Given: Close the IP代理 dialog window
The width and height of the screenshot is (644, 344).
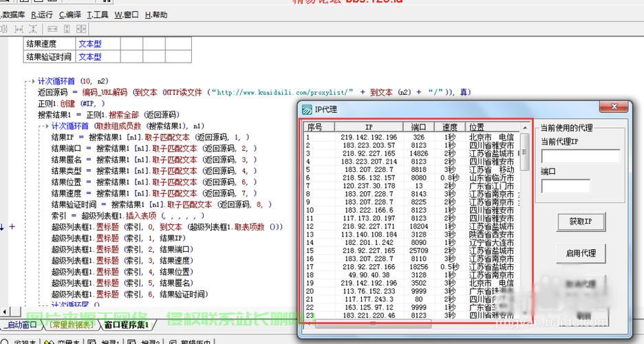Looking at the screenshot, I should click(x=614, y=107).
